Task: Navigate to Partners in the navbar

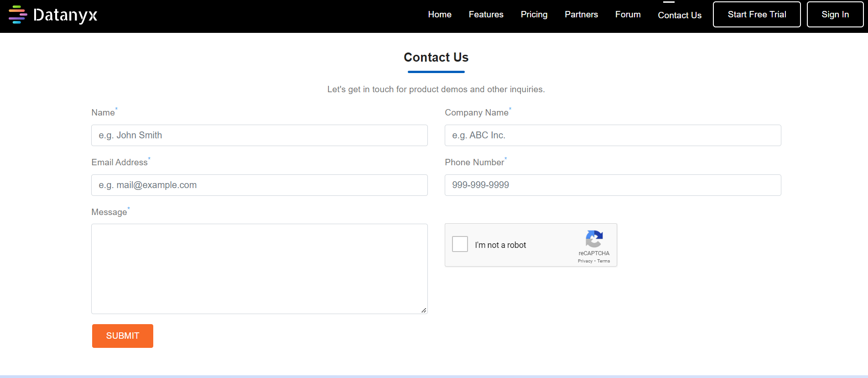Action: pos(581,15)
